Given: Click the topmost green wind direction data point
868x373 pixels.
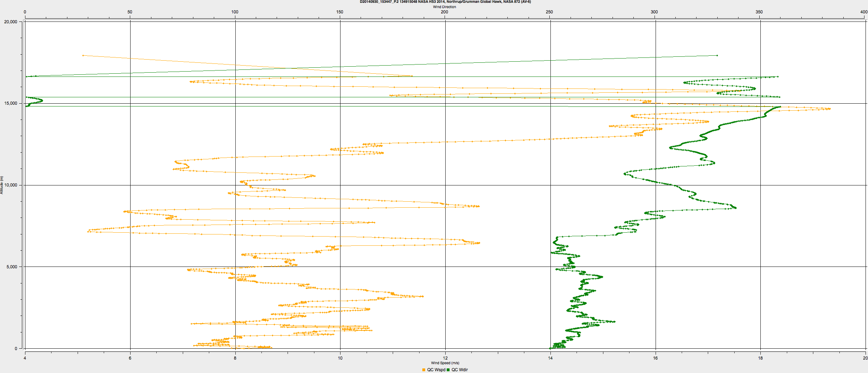Looking at the screenshot, I should point(717,55).
